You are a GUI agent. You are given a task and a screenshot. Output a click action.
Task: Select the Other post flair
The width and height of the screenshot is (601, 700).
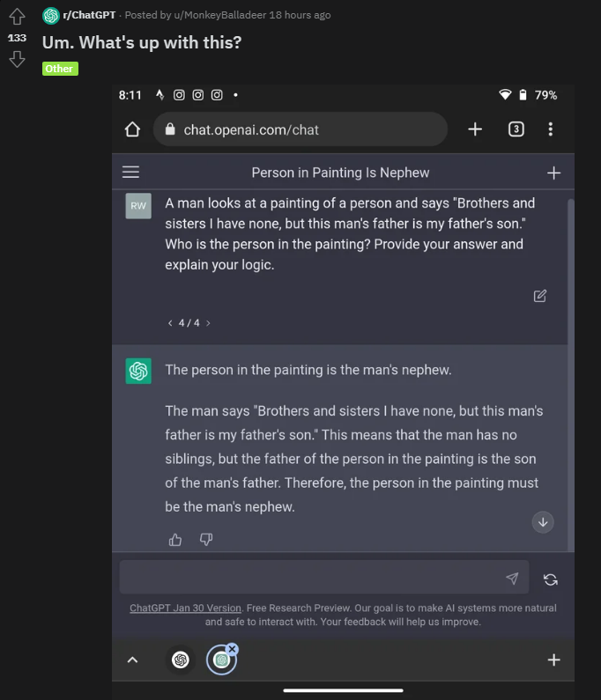point(60,69)
